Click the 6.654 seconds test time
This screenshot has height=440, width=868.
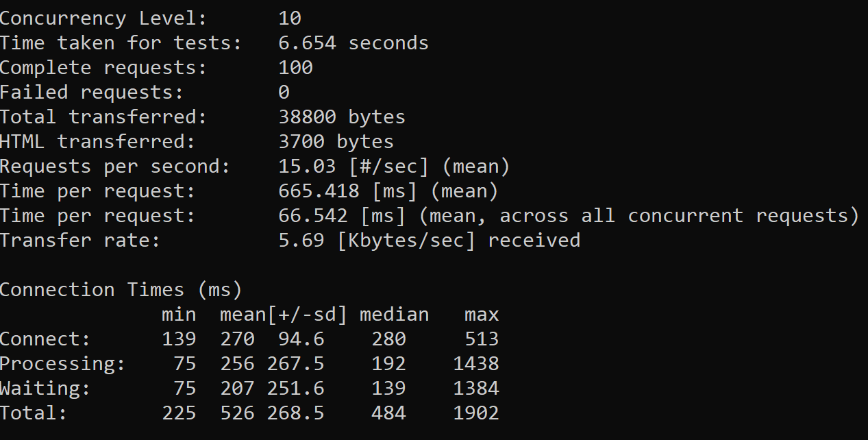[x=353, y=43]
